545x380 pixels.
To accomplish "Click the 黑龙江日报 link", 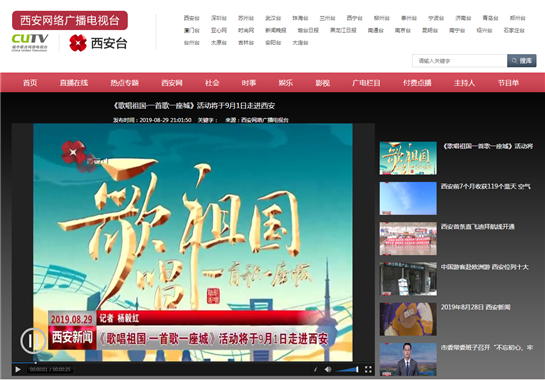I will tap(343, 31).
